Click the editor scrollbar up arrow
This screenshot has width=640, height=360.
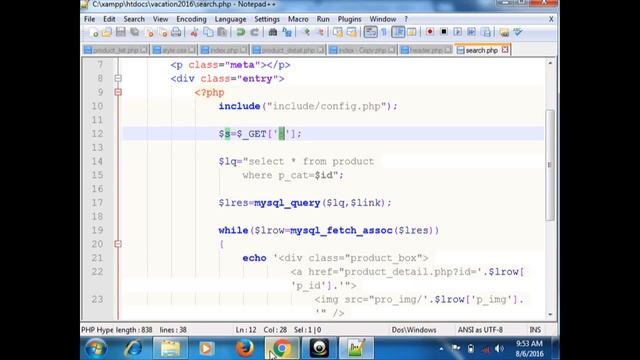click(x=550, y=63)
